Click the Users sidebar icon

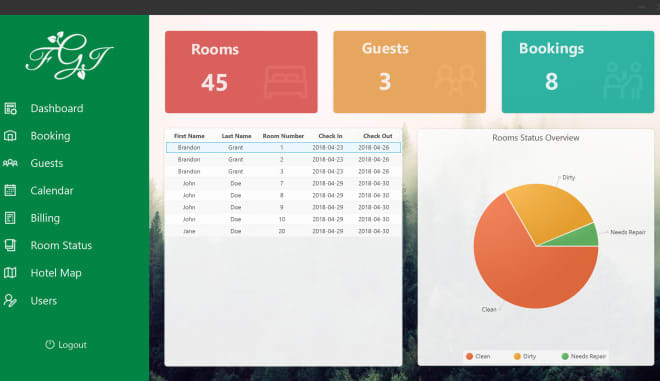click(10, 301)
